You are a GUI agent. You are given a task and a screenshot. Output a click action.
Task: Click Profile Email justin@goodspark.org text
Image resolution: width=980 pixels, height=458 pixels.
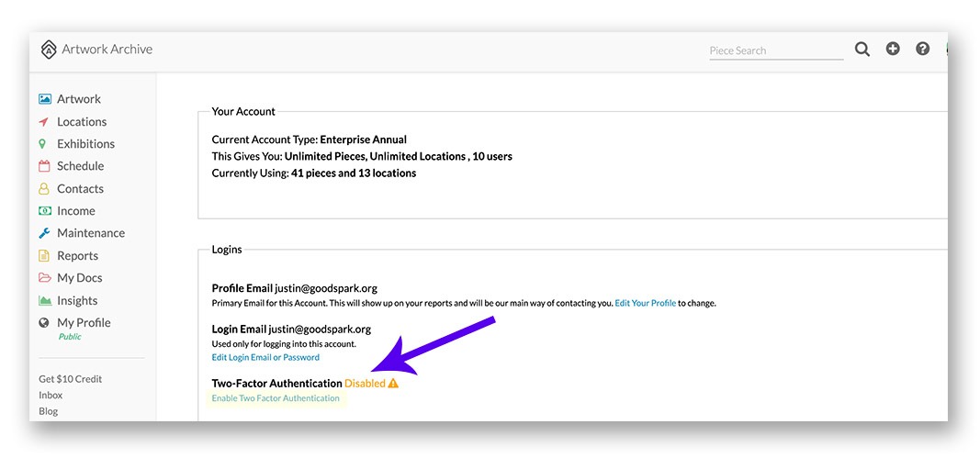[x=295, y=289]
